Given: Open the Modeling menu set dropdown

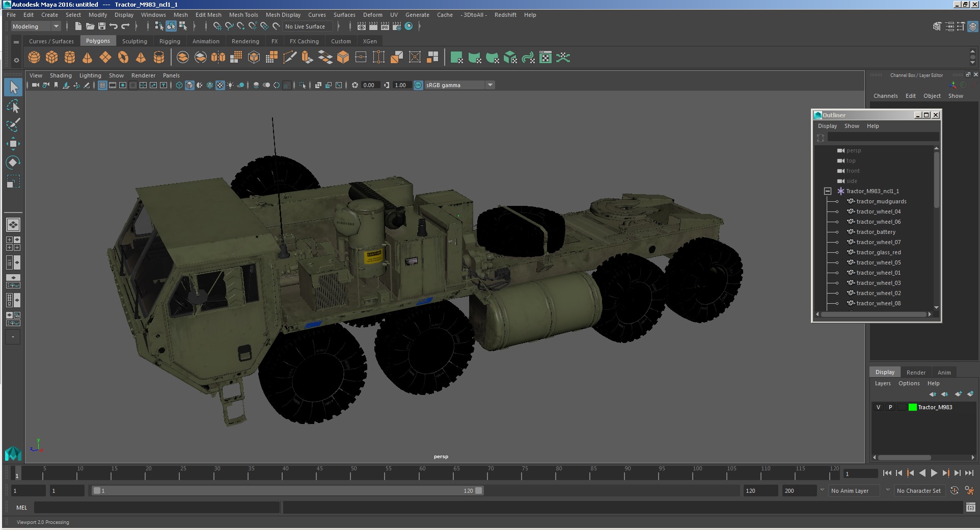Looking at the screenshot, I should coord(36,26).
